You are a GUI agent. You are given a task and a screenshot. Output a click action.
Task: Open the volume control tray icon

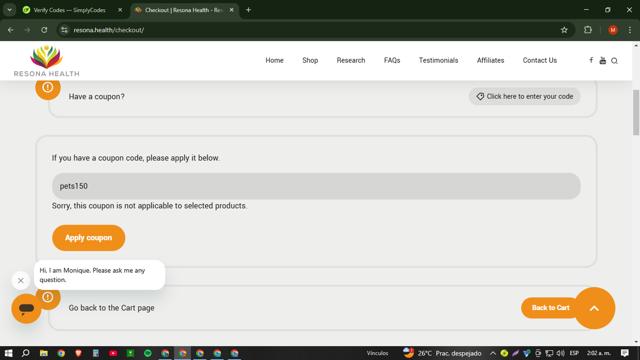tap(560, 353)
